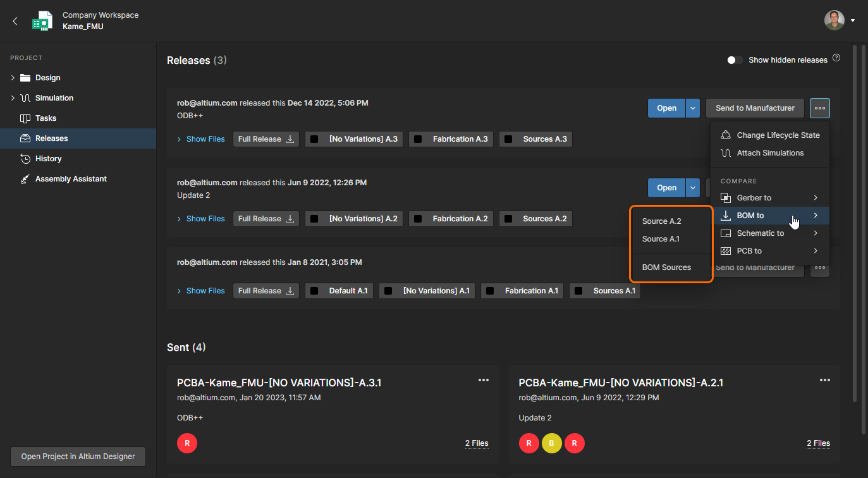Open 2 Files link on PCBA A.2.1 card
The width and height of the screenshot is (868, 478).
pos(818,443)
